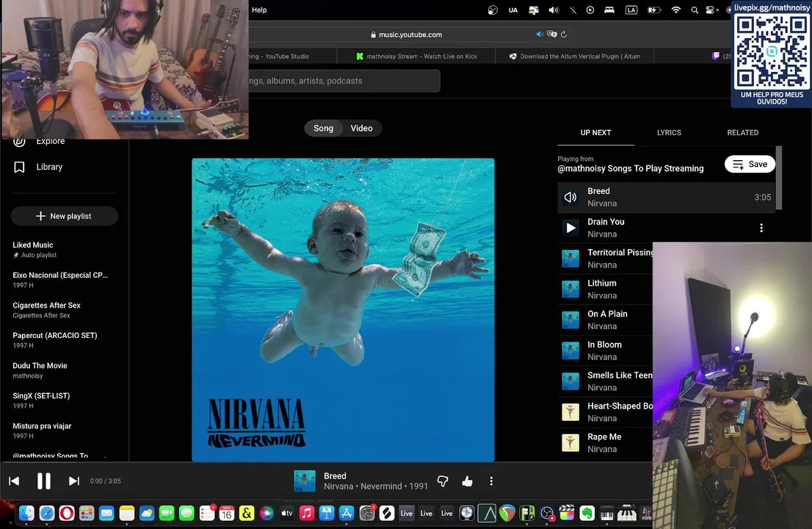Viewport: 812px width, 529px height.
Task: Open Evernote from the dock
Action: 587,513
